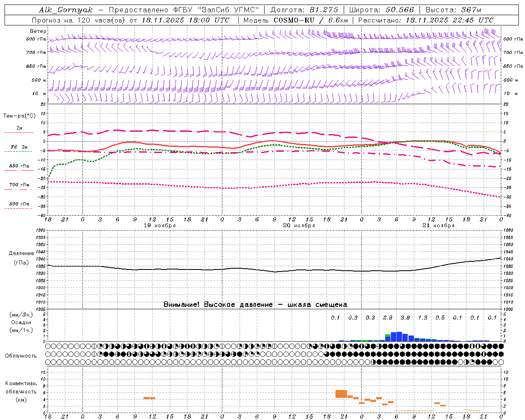Screen dimensions: 525x420
Task: Click the 'Осадки' precipitation label
Action: pos(21,322)
